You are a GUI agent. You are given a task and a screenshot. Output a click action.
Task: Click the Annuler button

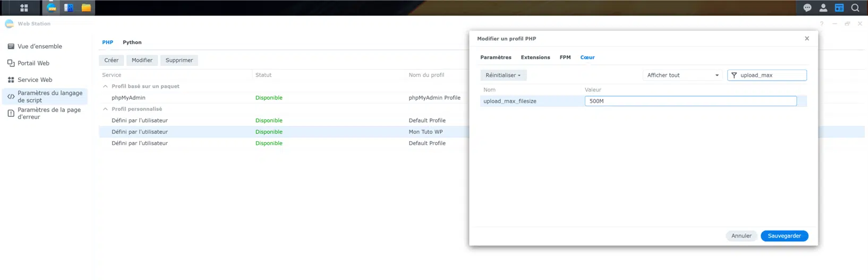coord(741,236)
